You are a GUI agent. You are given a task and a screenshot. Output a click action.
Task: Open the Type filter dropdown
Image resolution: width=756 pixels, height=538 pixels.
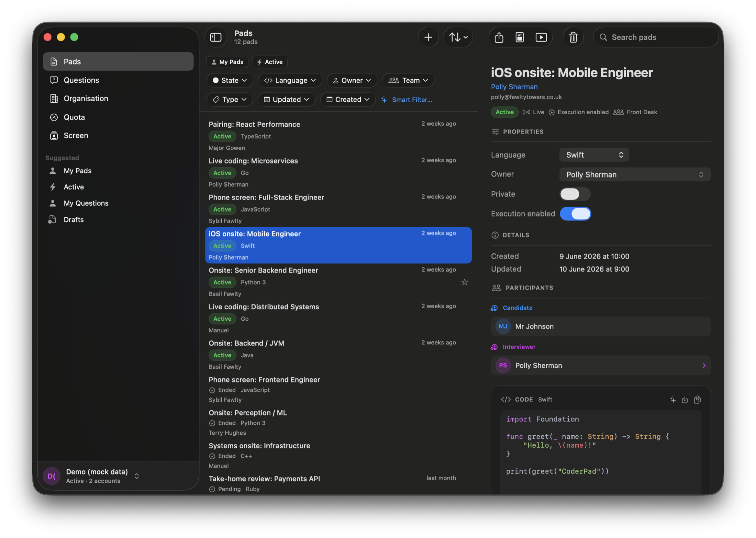pos(229,100)
